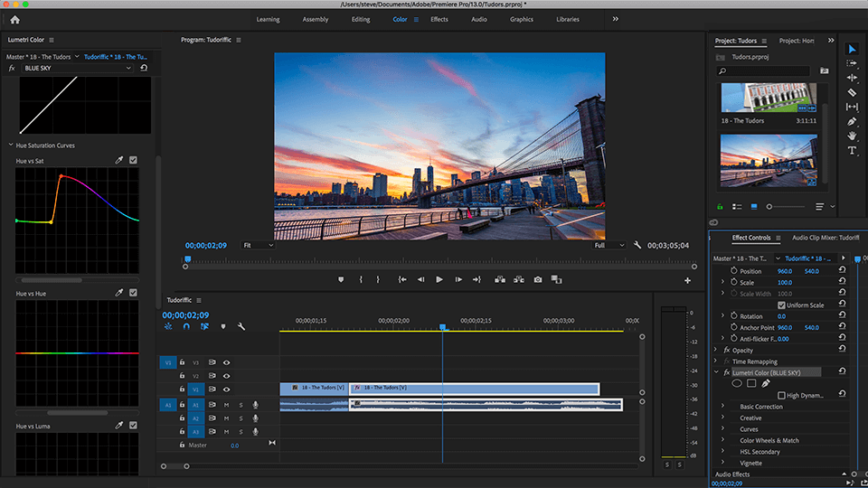
Task: Click the Lift button
Action: tap(500, 280)
